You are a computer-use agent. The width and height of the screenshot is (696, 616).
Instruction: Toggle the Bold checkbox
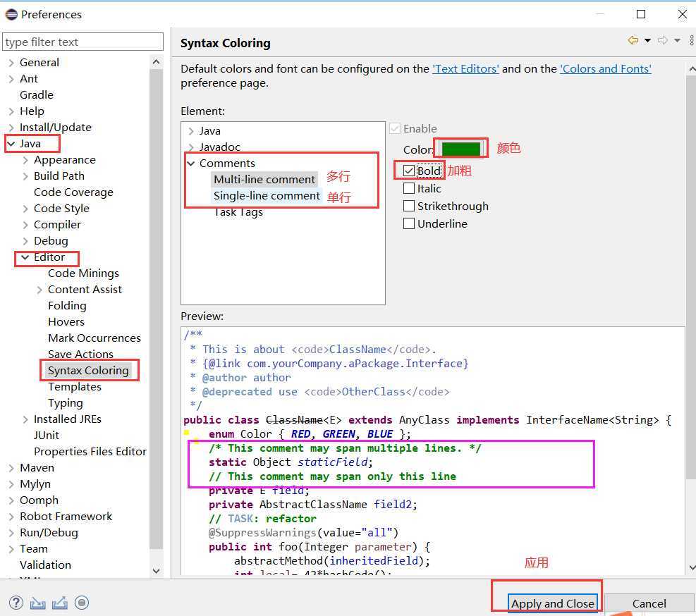[409, 171]
